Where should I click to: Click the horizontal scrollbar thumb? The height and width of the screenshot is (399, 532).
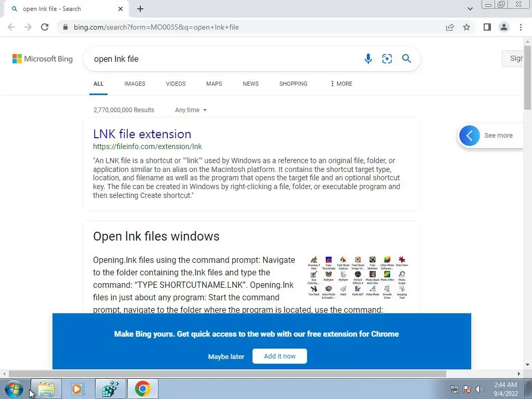[228, 374]
